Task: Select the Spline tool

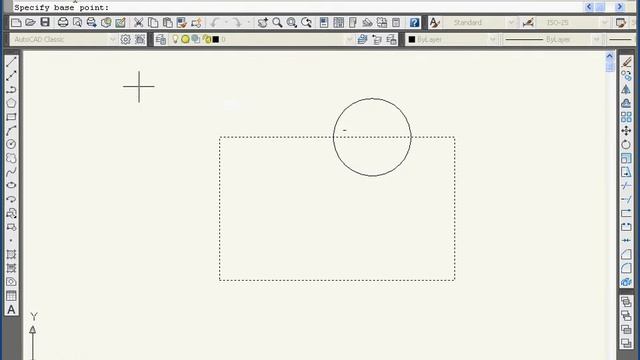Action: [x=11, y=172]
